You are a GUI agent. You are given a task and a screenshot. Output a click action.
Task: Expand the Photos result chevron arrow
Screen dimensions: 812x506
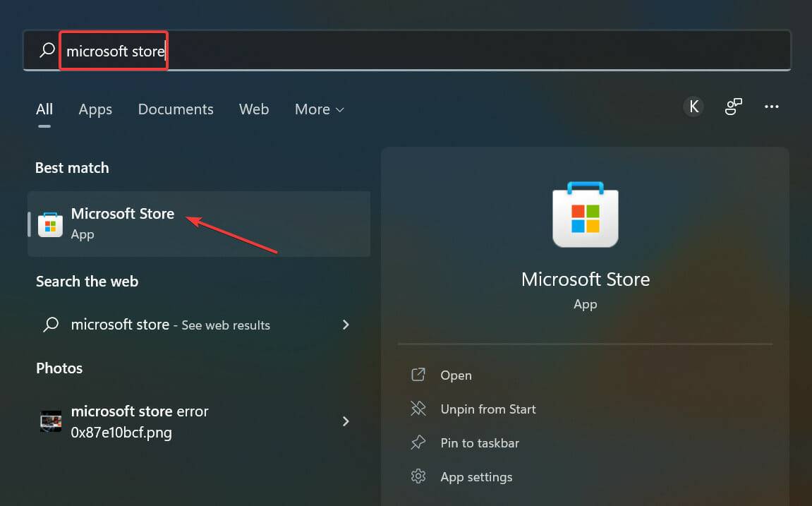pyautogui.click(x=346, y=421)
